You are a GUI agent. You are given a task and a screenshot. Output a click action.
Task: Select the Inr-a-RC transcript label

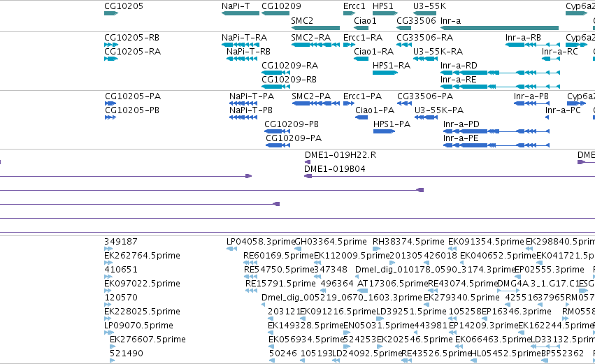tap(560, 52)
